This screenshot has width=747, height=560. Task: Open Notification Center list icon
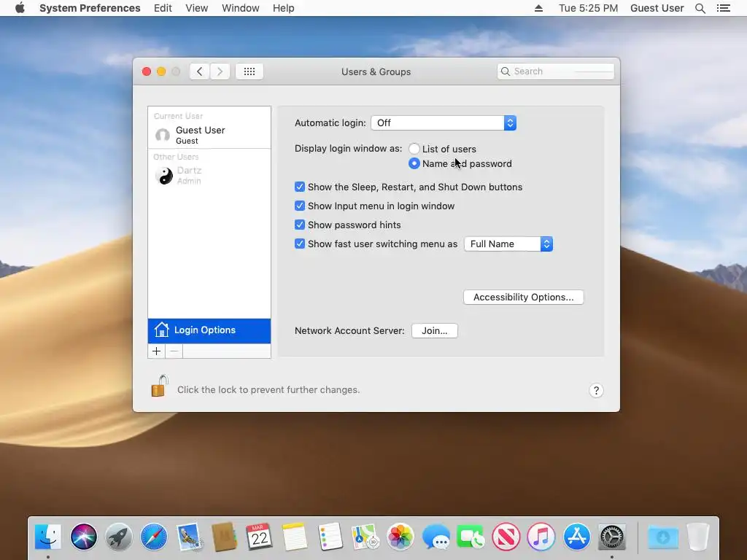(x=723, y=8)
